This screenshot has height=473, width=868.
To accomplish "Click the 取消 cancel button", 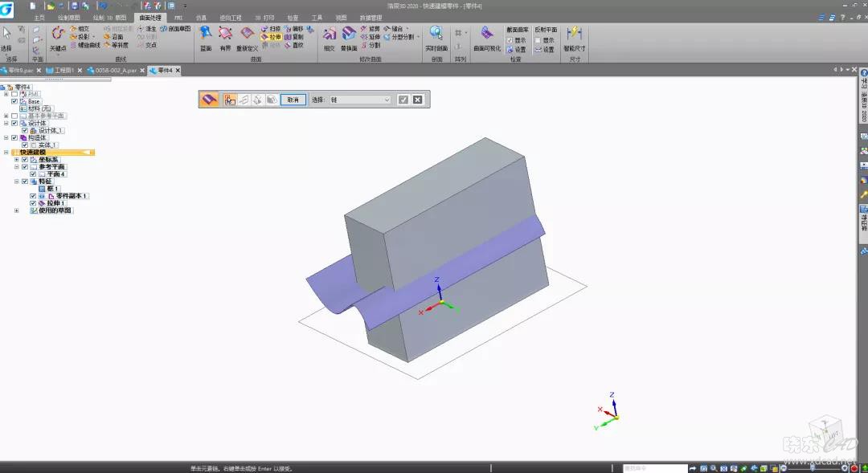I will 293,100.
